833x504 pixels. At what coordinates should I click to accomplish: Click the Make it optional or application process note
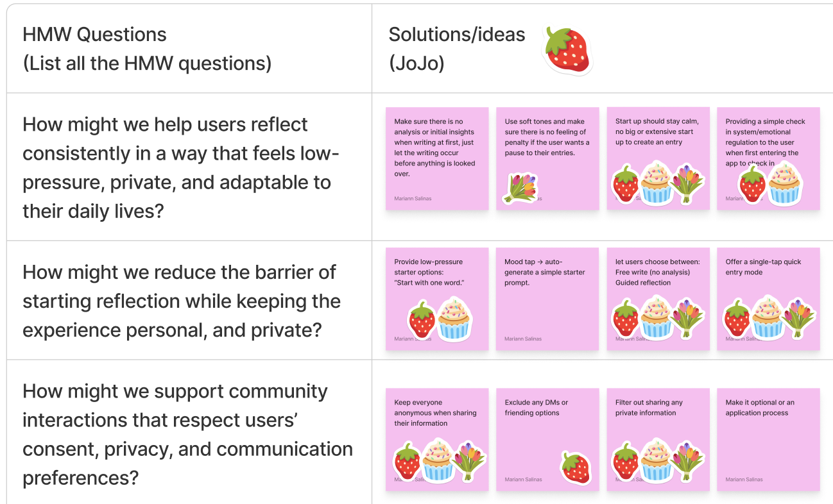[x=768, y=440]
